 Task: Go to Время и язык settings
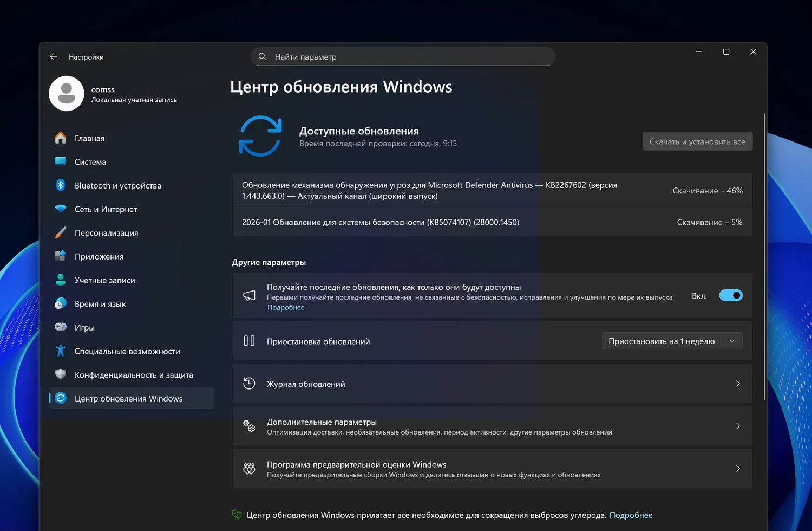[132, 304]
